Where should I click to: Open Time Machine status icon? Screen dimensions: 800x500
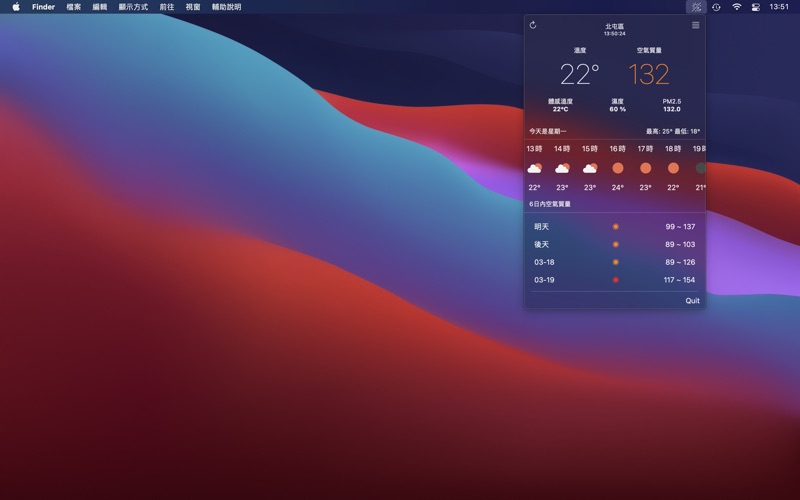point(716,7)
